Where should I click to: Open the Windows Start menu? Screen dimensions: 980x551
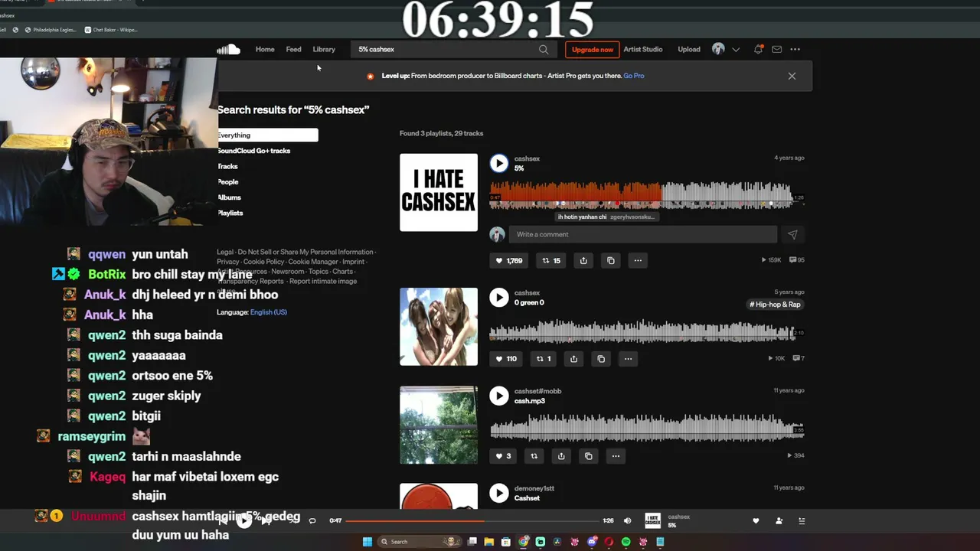coord(367,542)
